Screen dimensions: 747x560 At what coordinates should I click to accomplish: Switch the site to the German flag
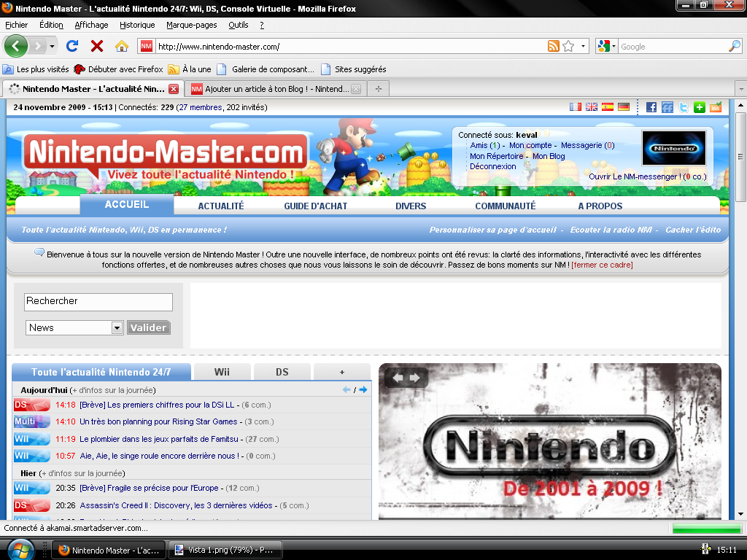[x=624, y=107]
